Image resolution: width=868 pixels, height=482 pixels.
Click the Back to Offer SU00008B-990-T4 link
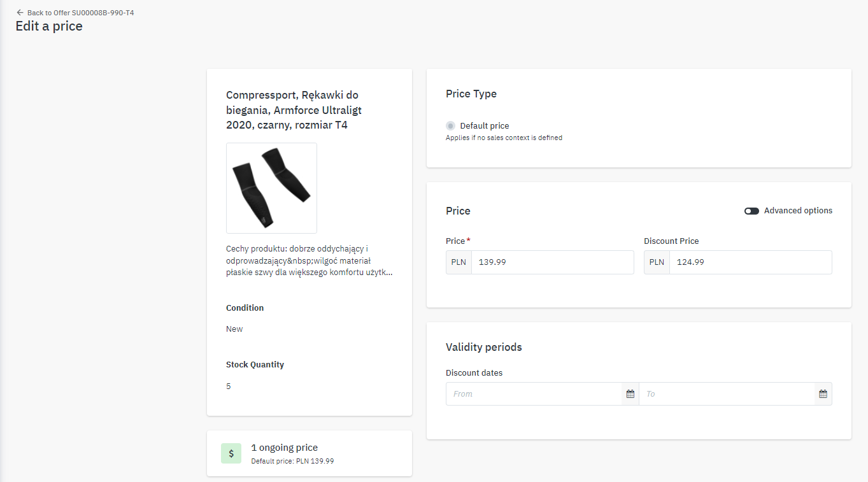coord(80,13)
